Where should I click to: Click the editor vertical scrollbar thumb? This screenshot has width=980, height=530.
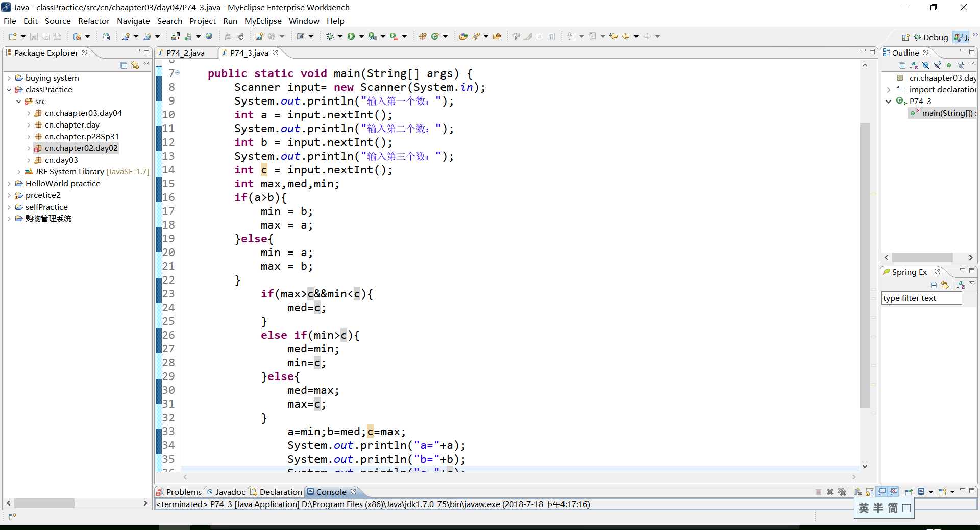coord(865,265)
